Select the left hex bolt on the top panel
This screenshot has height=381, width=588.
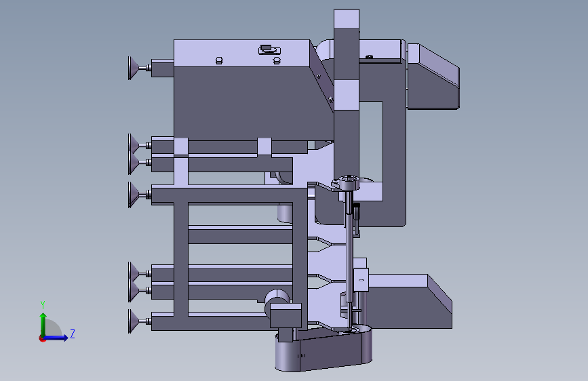[x=219, y=60]
